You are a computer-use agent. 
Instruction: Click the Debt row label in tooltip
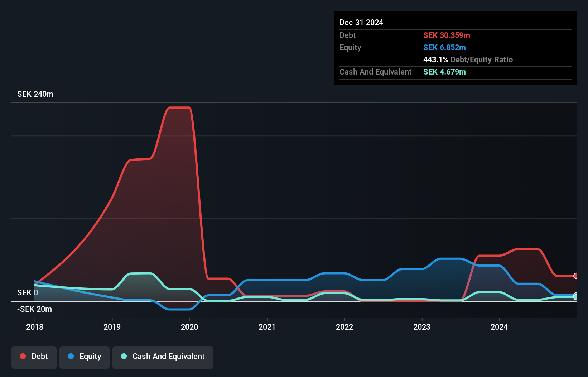[x=347, y=35]
